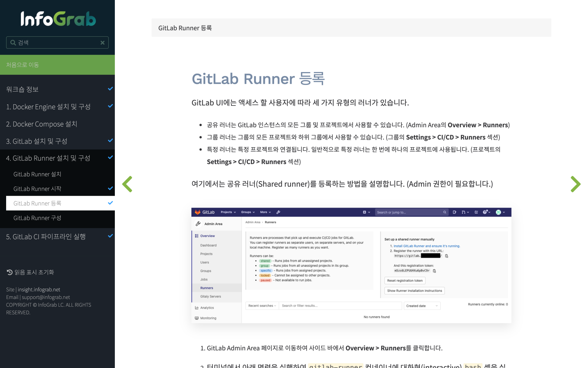Select the GitLab Runner 설치 subpage
Screen dimensions: 588x368
pyautogui.click(x=37, y=174)
